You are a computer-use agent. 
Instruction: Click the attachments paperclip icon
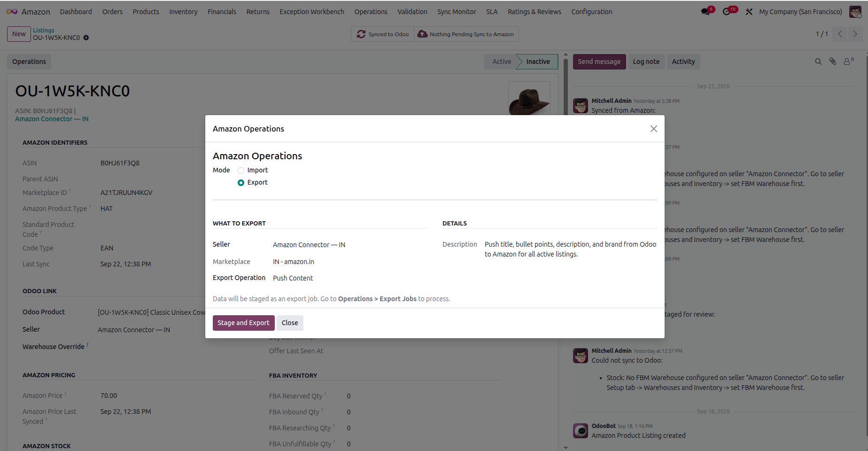click(x=833, y=62)
